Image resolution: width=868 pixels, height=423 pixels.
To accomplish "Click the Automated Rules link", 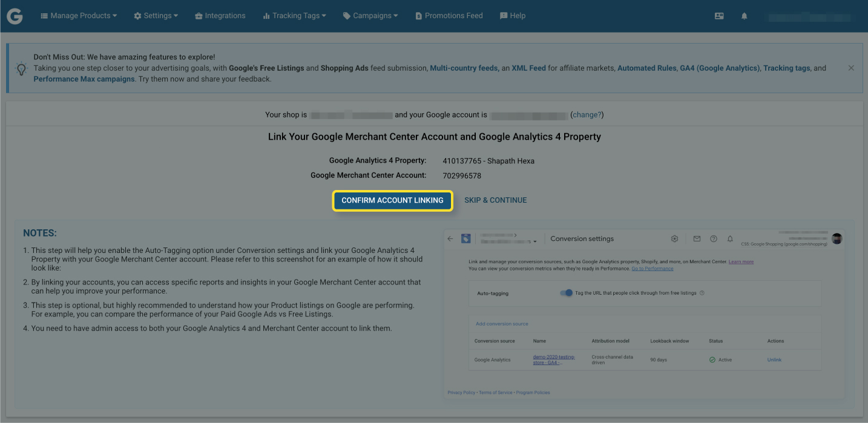I will 646,68.
